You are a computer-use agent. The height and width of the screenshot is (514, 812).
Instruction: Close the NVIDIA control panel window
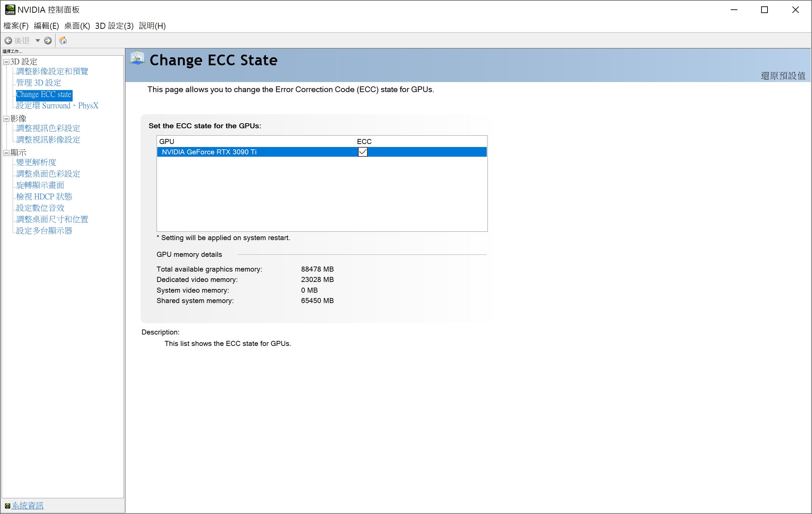796,10
